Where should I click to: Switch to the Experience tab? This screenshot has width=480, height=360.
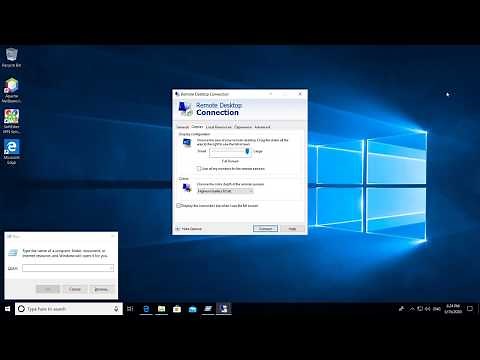coord(243,127)
